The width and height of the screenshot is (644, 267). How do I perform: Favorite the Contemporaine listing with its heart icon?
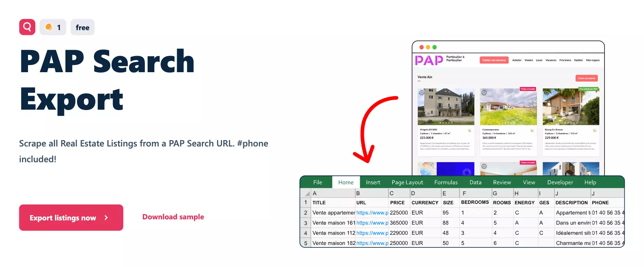(484, 93)
